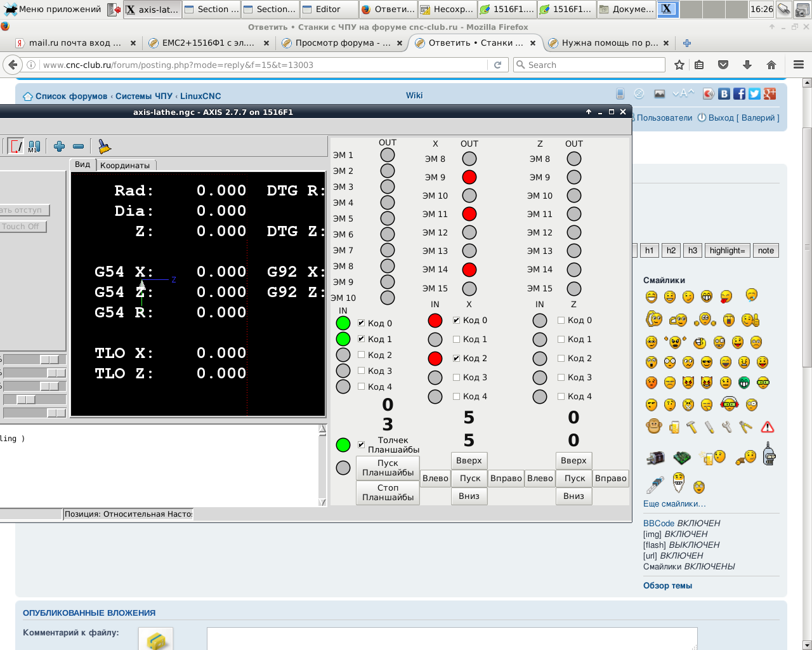Check Код 3 in the leftmost IN column
812x650 pixels.
[x=361, y=371]
